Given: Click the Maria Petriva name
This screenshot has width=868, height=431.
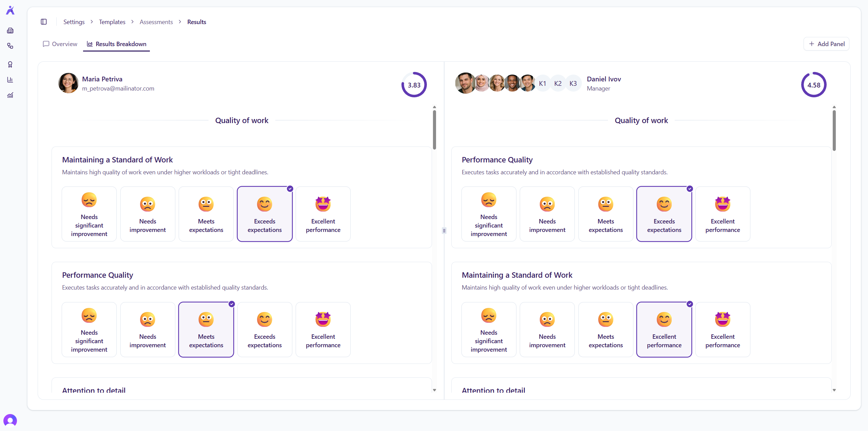Looking at the screenshot, I should click(102, 79).
